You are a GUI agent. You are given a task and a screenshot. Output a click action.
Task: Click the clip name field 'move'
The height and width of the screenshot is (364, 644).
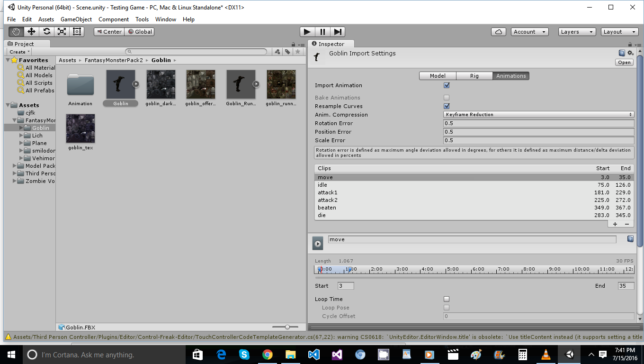(x=472, y=239)
